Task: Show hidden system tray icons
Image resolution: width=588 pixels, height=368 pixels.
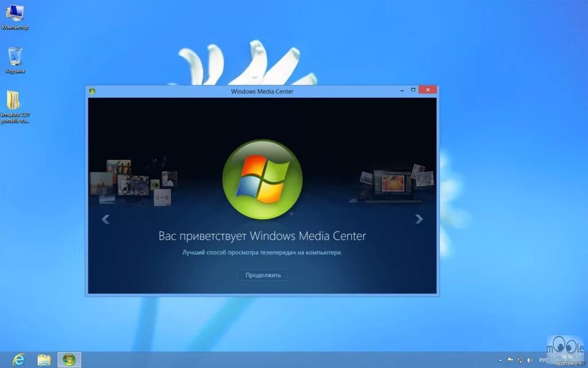Action: point(500,360)
